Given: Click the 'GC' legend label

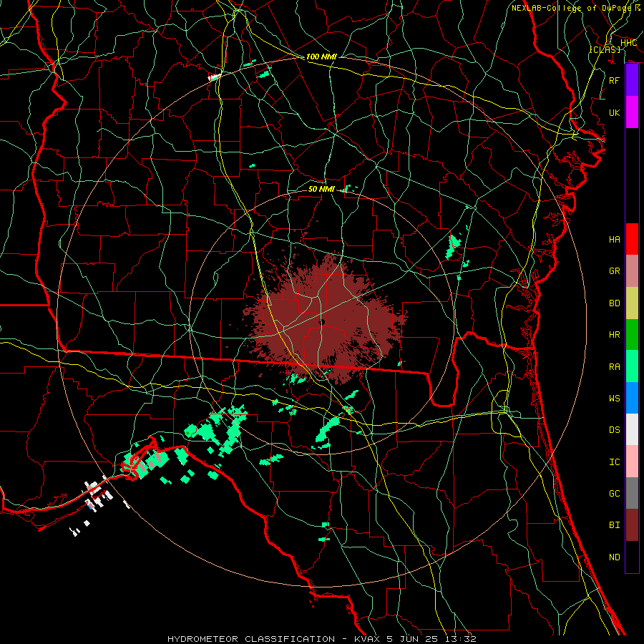Looking at the screenshot, I should tap(614, 494).
